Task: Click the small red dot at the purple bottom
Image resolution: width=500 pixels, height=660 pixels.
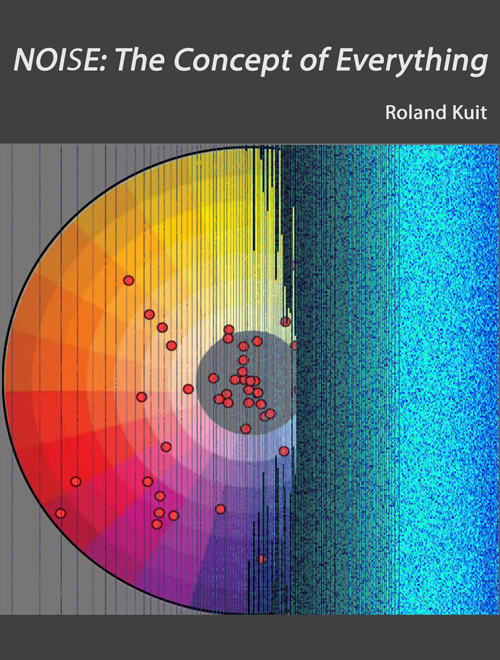Action: click(263, 559)
